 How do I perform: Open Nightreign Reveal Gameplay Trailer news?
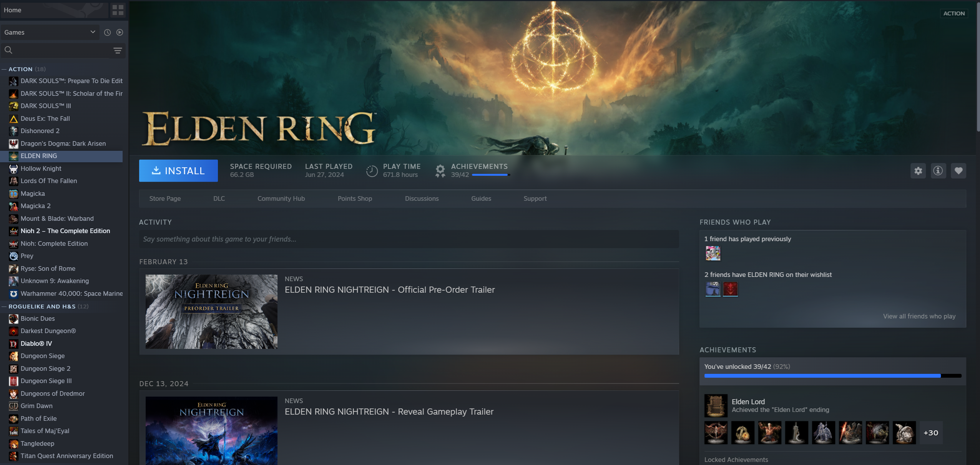(389, 412)
